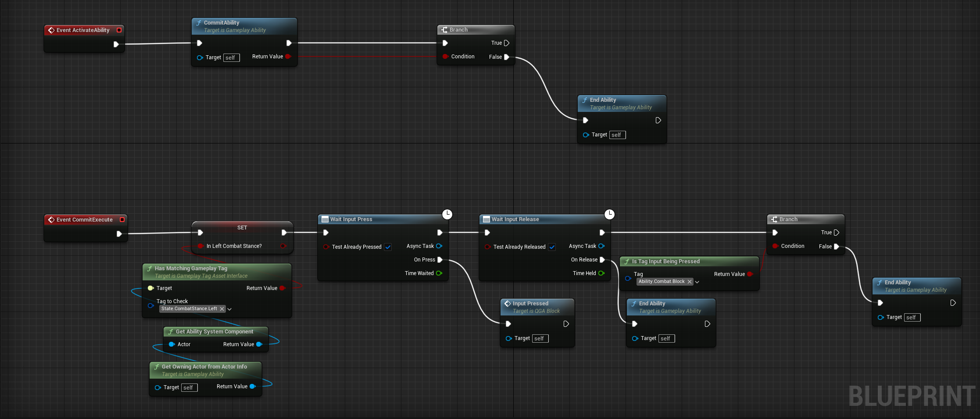Click far-right End Ability Target self field
The width and height of the screenshot is (980, 419).
click(912, 318)
